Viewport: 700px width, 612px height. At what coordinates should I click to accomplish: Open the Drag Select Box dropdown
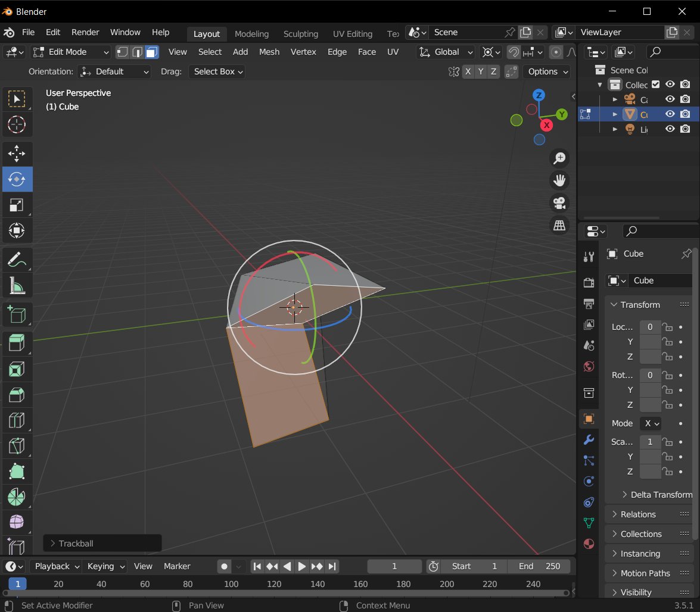[x=217, y=72]
